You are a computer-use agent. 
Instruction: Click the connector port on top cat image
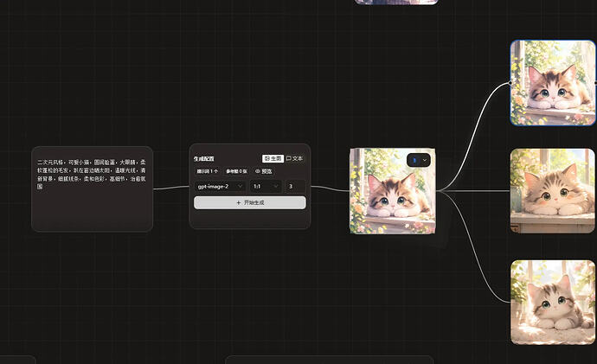pyautogui.click(x=510, y=82)
